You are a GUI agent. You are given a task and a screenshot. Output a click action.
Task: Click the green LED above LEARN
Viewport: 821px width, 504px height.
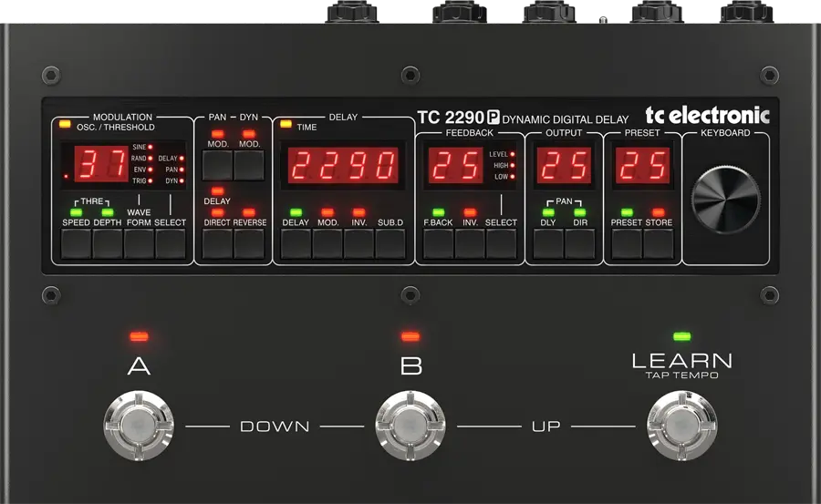681,336
